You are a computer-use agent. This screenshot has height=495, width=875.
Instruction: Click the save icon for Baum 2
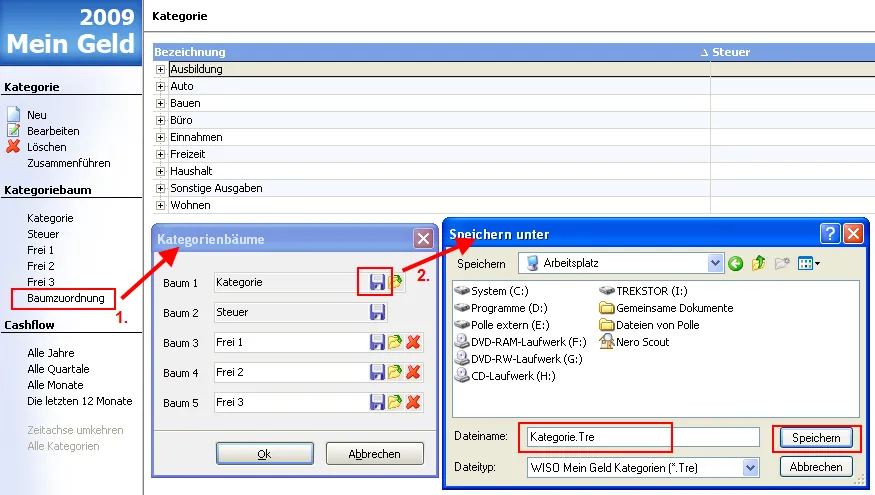coord(377,313)
